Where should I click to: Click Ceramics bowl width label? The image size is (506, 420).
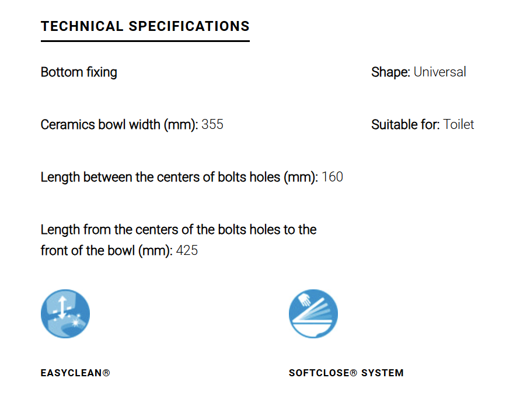120,124
